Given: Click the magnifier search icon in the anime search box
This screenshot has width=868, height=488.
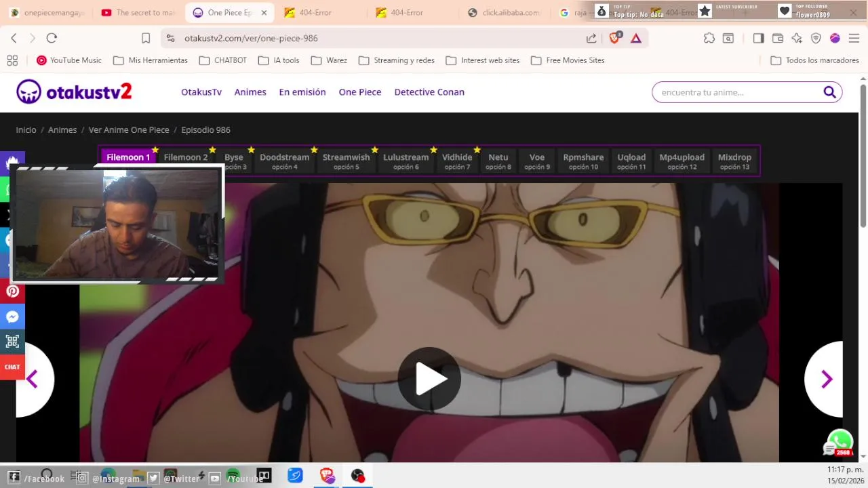Looking at the screenshot, I should 829,92.
